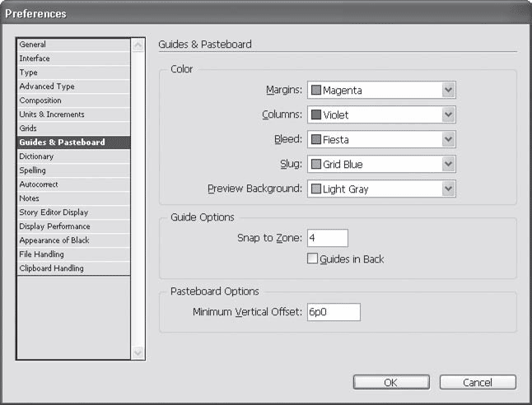The image size is (532, 405).
Task: Click the Minimum Vertical Offset field
Action: (x=333, y=313)
